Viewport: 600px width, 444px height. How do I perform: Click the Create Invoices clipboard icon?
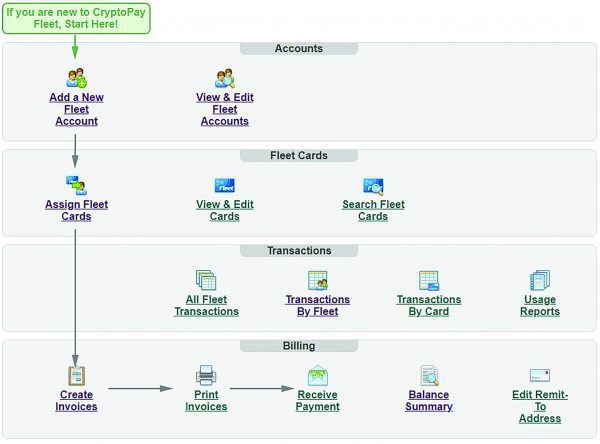pos(76,375)
